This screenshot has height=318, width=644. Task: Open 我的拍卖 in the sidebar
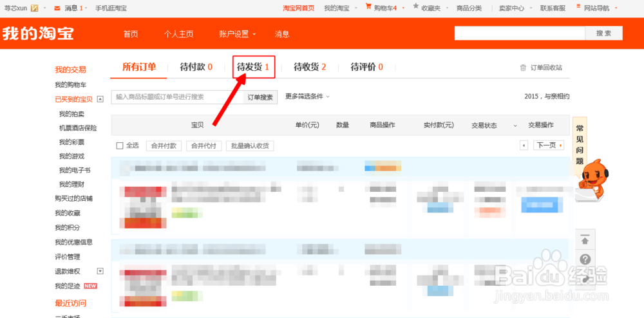pyautogui.click(x=72, y=114)
